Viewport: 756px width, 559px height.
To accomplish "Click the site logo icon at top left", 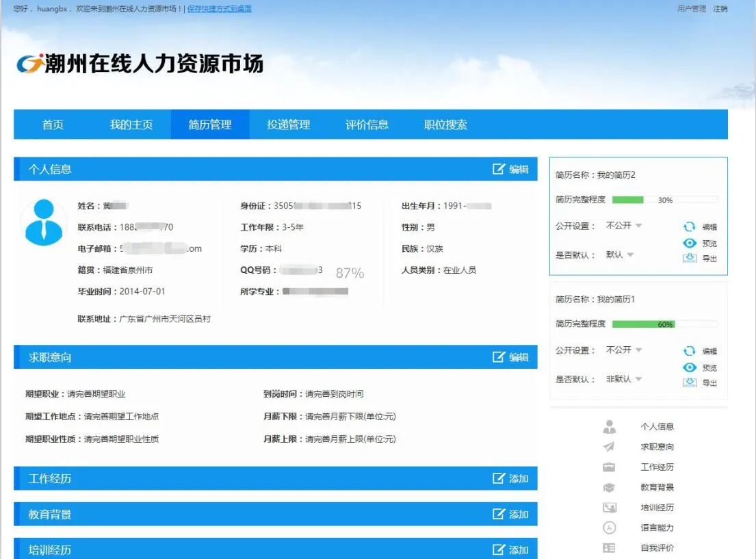I will pyautogui.click(x=30, y=63).
